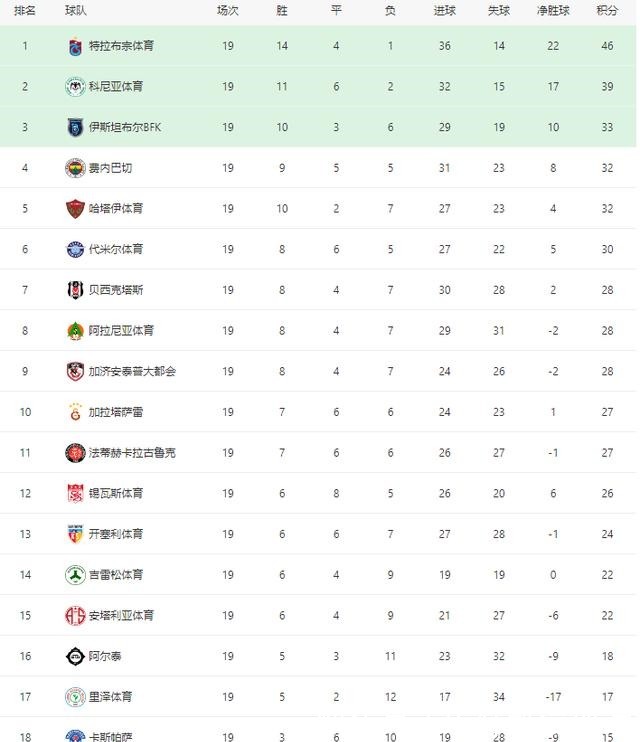This screenshot has width=640, height=742.
Task: Click the Beşiktaş club logo
Action: pos(75,290)
